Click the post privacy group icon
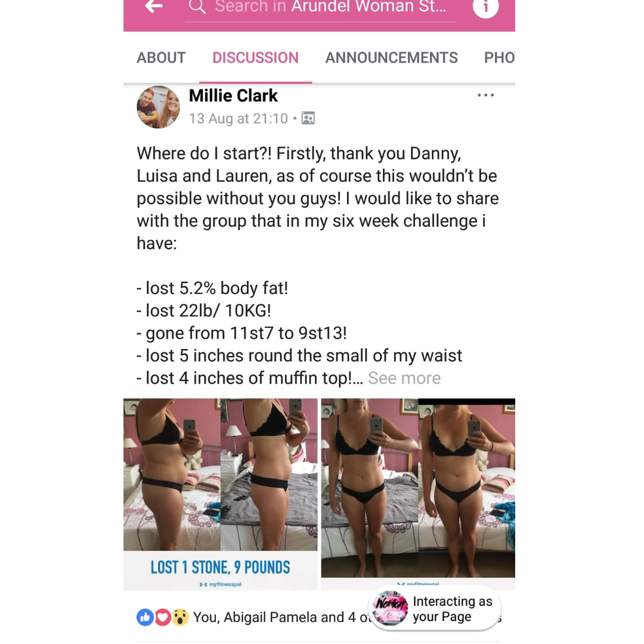 tap(308, 118)
